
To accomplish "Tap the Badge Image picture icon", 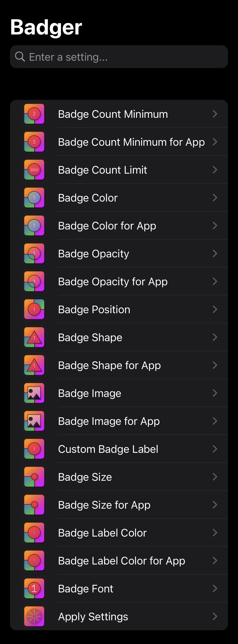I will pos(34,393).
